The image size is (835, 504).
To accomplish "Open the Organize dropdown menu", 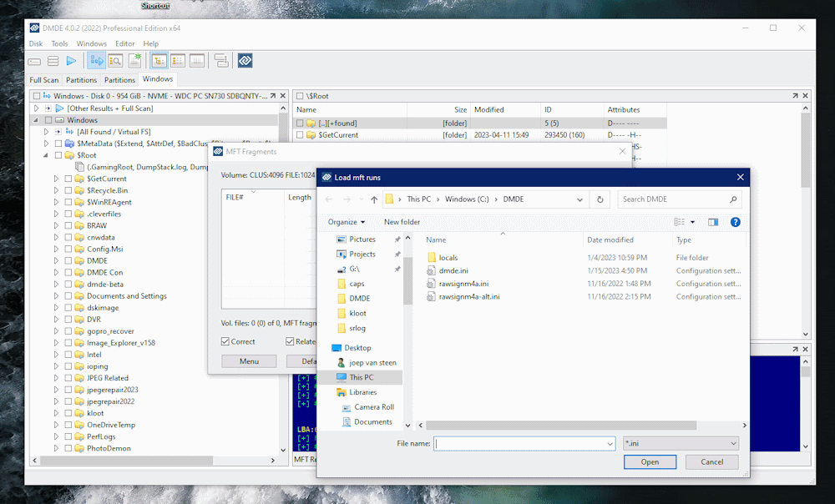I will [x=347, y=222].
